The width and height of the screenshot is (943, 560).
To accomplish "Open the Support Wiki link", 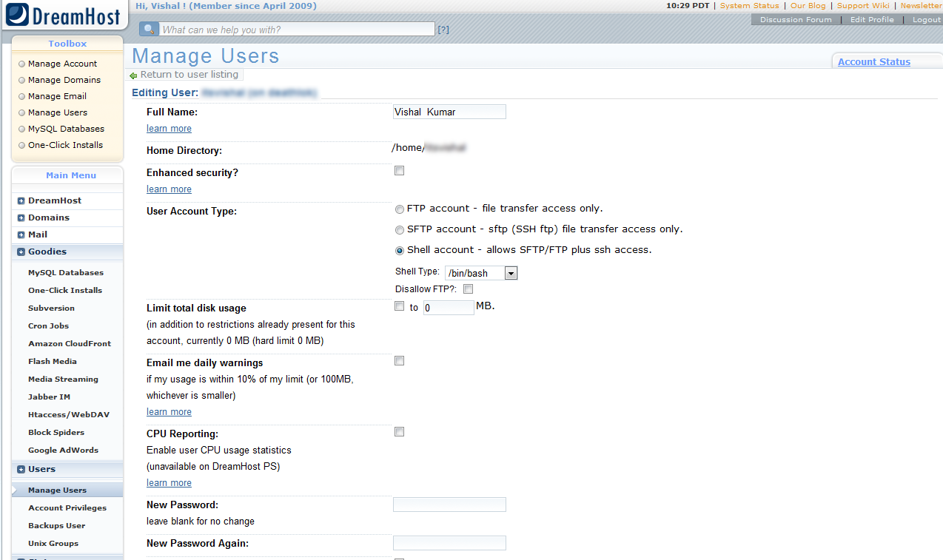I will [863, 5].
